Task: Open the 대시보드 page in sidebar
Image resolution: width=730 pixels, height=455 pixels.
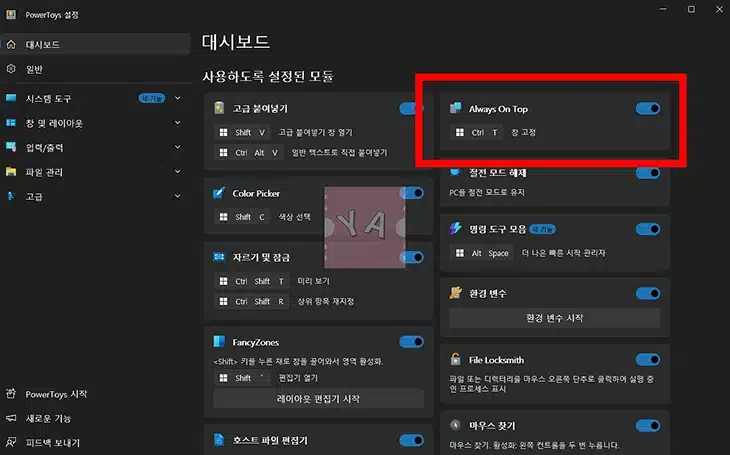Action: 95,44
